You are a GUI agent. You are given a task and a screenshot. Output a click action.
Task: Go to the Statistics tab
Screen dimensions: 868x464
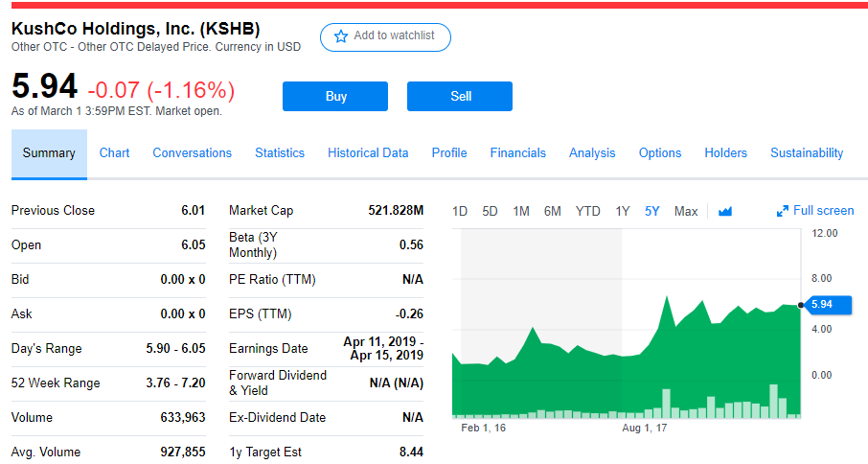[x=280, y=153]
